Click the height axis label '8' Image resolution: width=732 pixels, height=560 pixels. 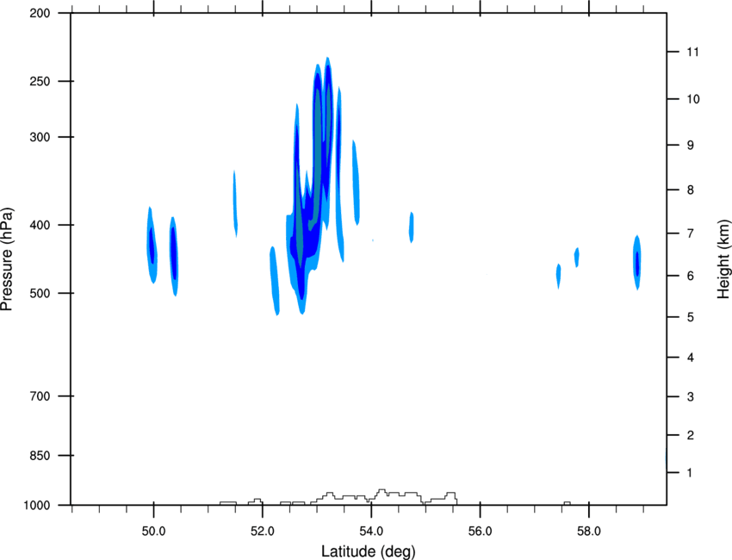(x=691, y=190)
